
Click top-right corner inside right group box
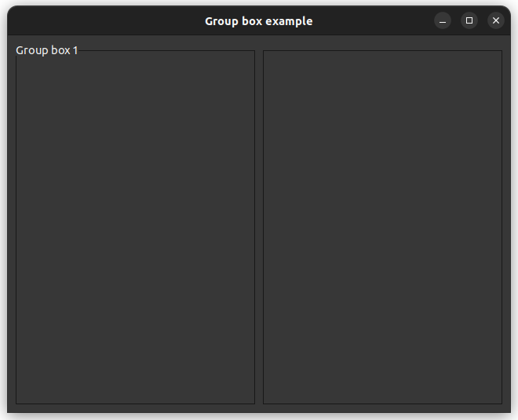pyautogui.click(x=496, y=57)
